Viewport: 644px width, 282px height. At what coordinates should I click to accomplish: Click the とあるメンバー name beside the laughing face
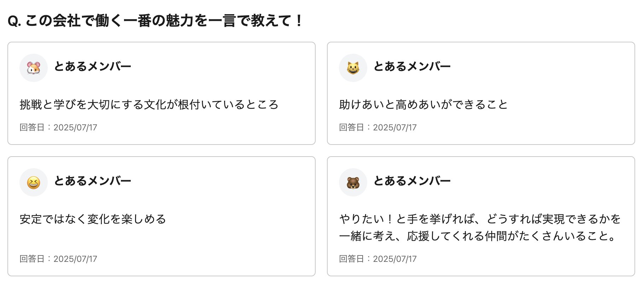93,181
